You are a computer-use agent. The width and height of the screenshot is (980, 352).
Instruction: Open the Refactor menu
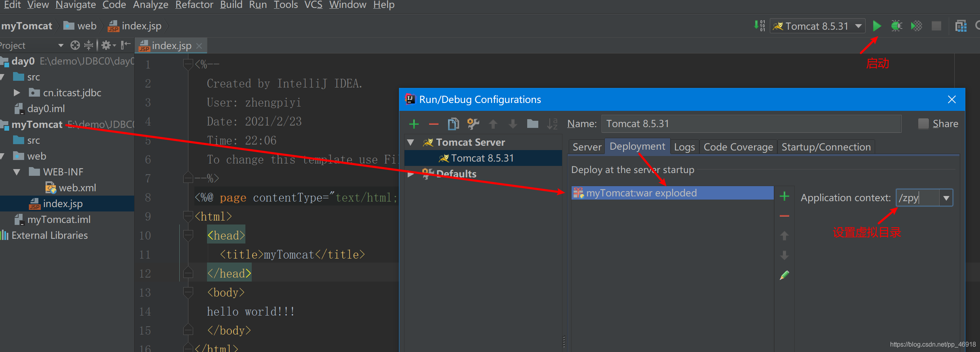pyautogui.click(x=194, y=5)
